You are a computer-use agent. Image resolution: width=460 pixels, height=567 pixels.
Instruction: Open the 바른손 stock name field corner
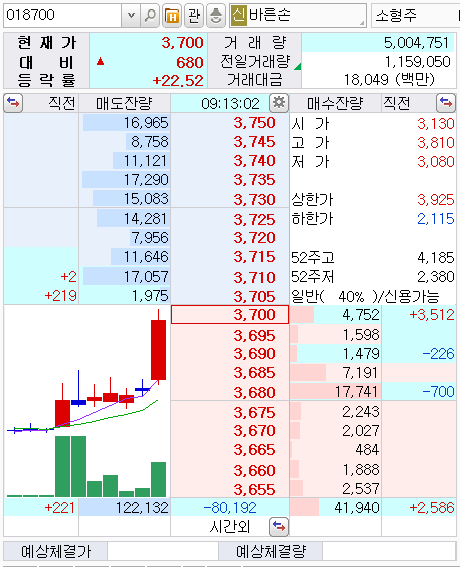coord(362,23)
